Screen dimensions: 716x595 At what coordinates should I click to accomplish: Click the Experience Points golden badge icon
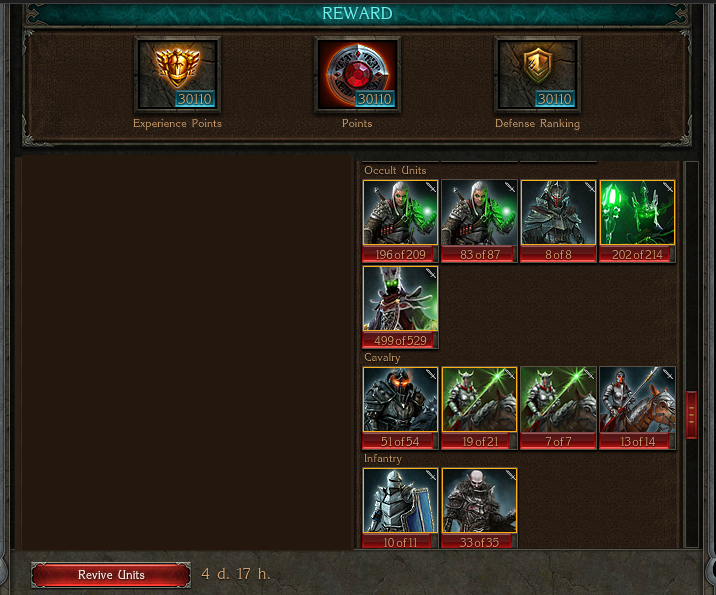click(x=177, y=74)
